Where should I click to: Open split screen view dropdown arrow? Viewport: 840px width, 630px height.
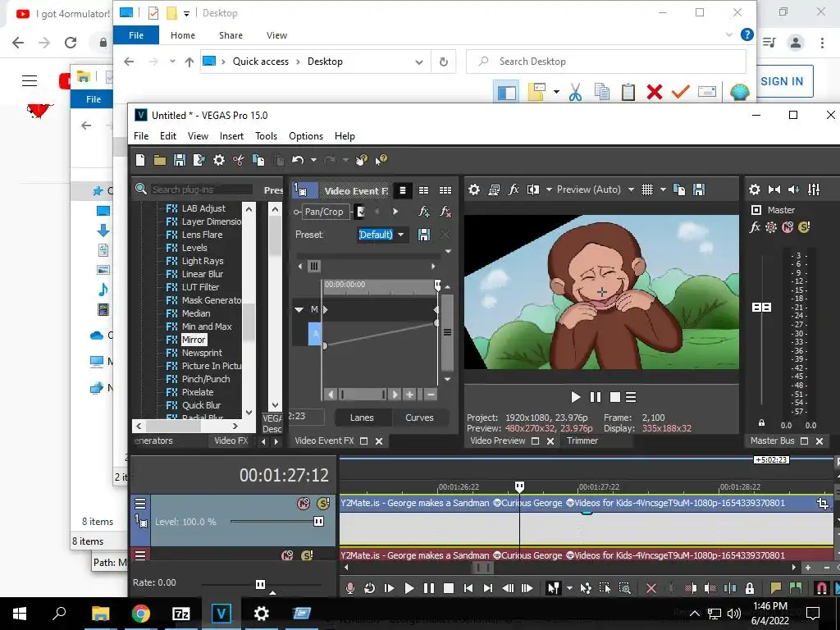coord(549,189)
